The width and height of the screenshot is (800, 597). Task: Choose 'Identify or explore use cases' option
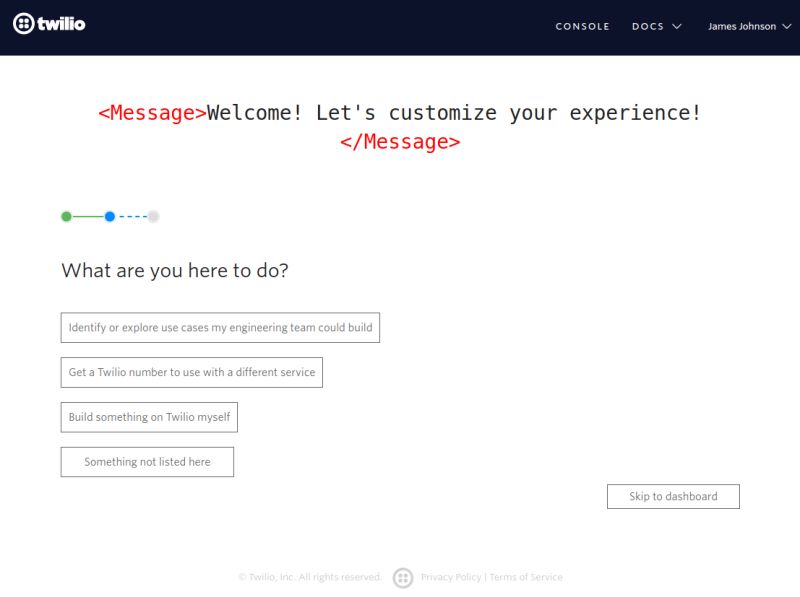point(221,327)
